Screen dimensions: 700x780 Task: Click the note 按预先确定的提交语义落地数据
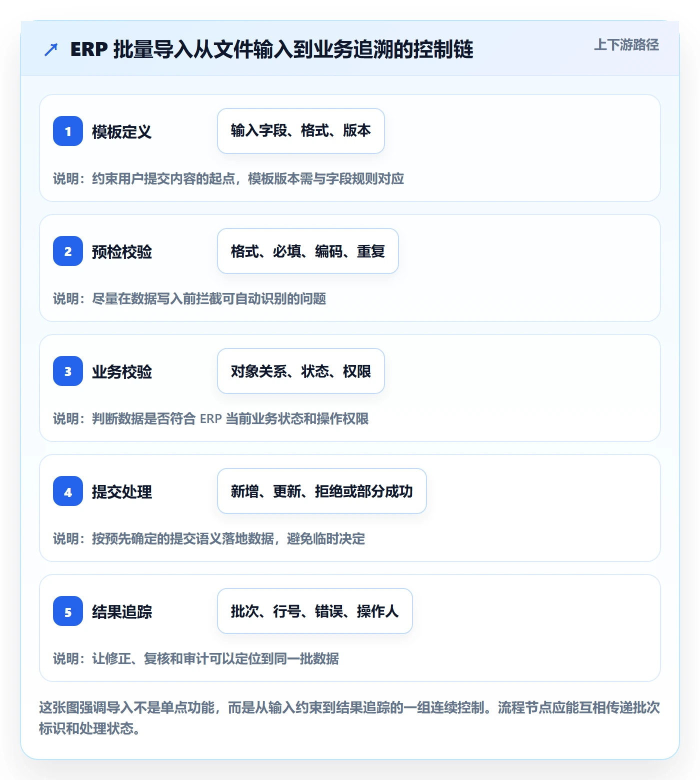(x=209, y=538)
